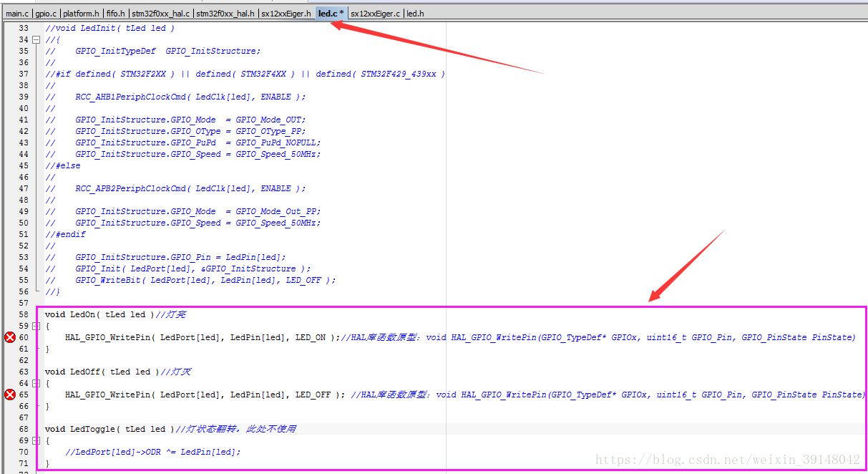Click the GPIO_WriteBit comment line

[190, 280]
